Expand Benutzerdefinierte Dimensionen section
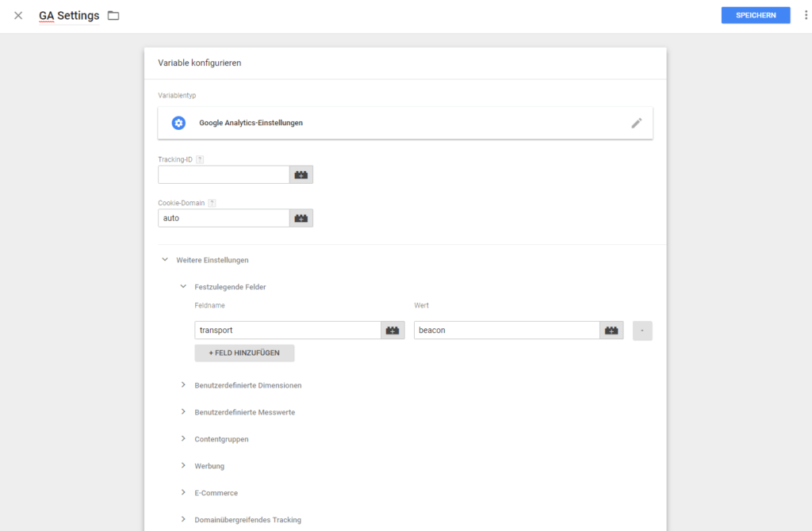 pos(183,385)
